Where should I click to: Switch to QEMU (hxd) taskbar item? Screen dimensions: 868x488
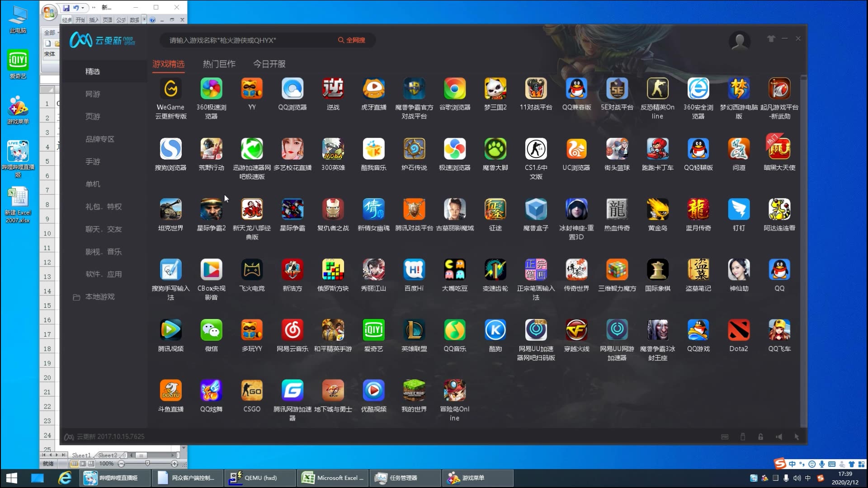260,478
